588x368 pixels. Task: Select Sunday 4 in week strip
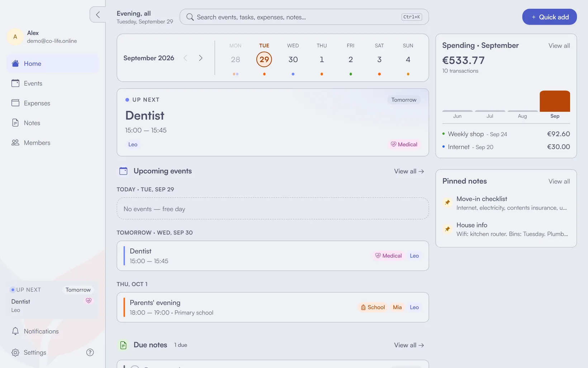[408, 59]
